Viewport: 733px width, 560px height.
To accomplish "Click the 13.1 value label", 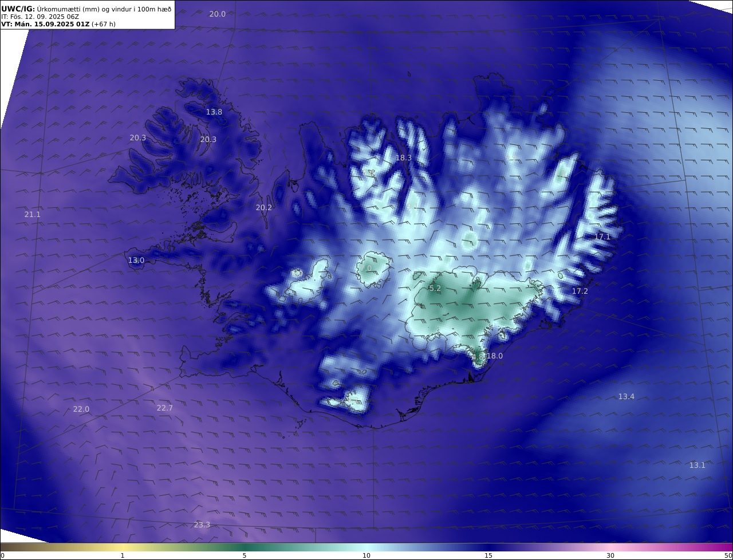I will click(697, 466).
